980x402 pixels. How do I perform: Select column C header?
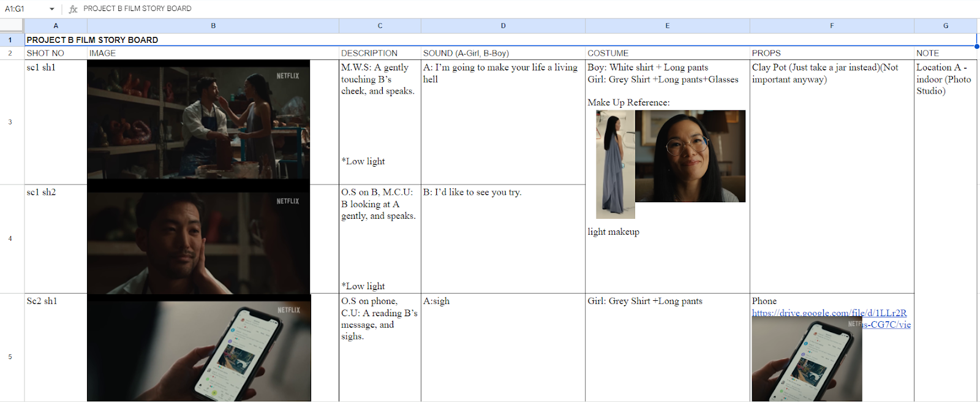coord(380,26)
